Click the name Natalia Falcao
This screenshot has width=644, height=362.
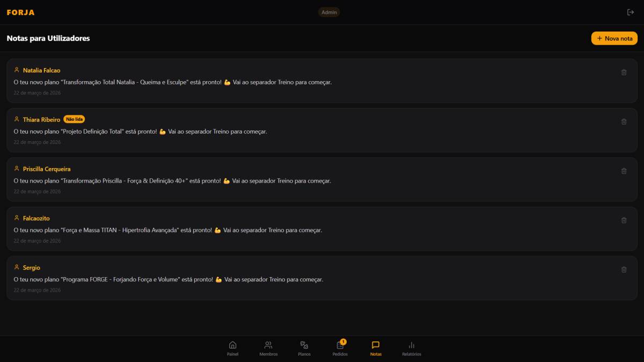[41, 70]
